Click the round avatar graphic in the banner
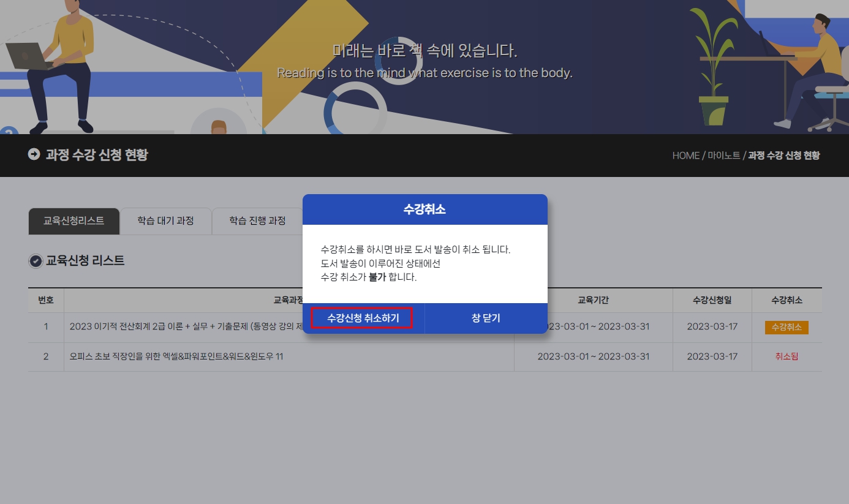Image resolution: width=849 pixels, height=504 pixels. [x=218, y=124]
